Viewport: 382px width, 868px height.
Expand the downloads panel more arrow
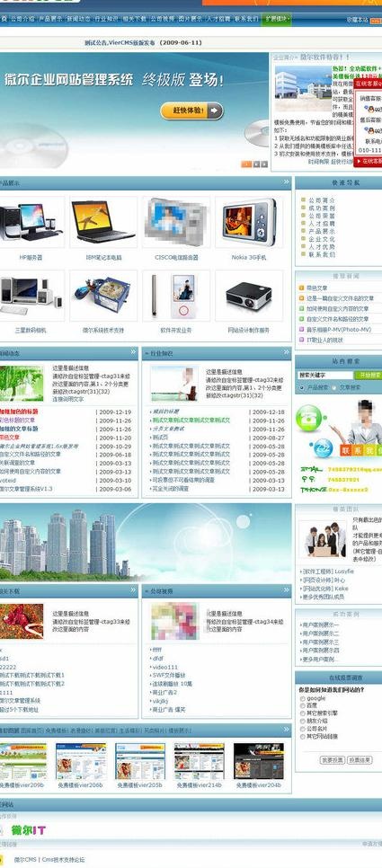pyautogui.click(x=133, y=590)
